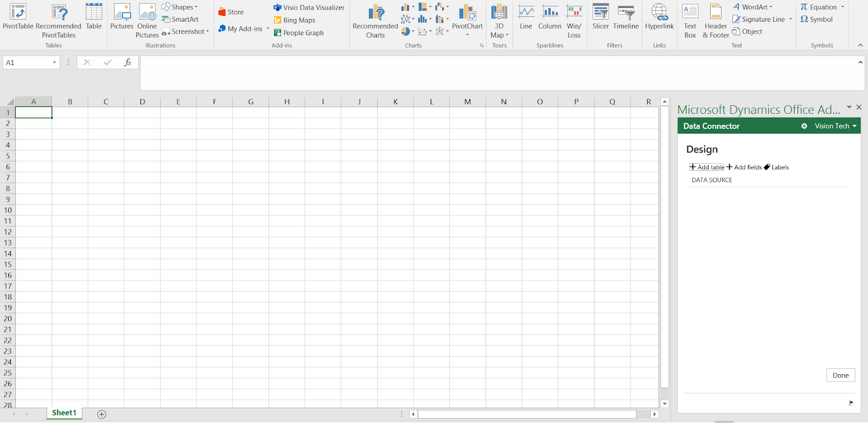Viewport: 868px width, 423px height.
Task: Add a new sheet
Action: click(101, 414)
